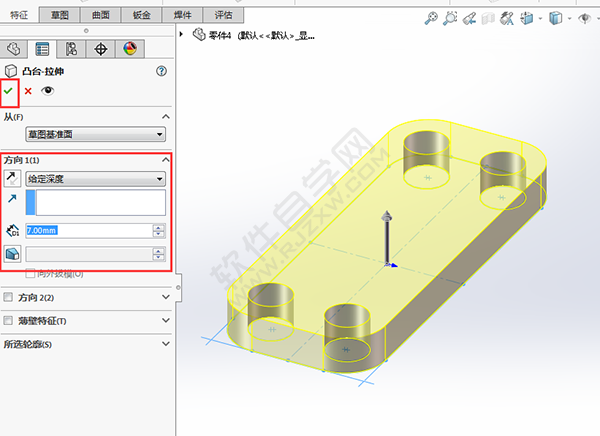
Task: Cancel the extrude with the red X
Action: [28, 91]
